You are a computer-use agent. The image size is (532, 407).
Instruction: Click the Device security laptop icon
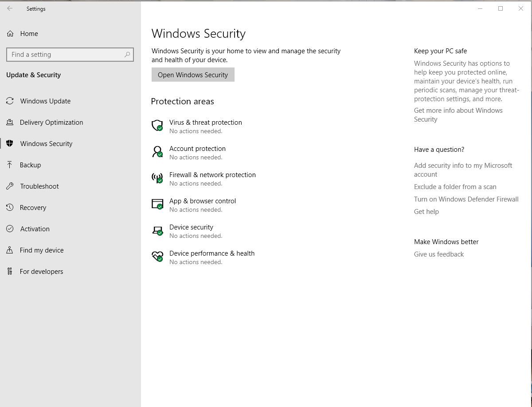(157, 230)
